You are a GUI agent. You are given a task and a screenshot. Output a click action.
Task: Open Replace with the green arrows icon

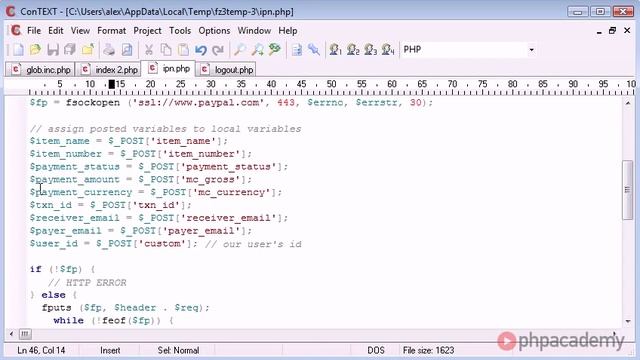(x=275, y=50)
